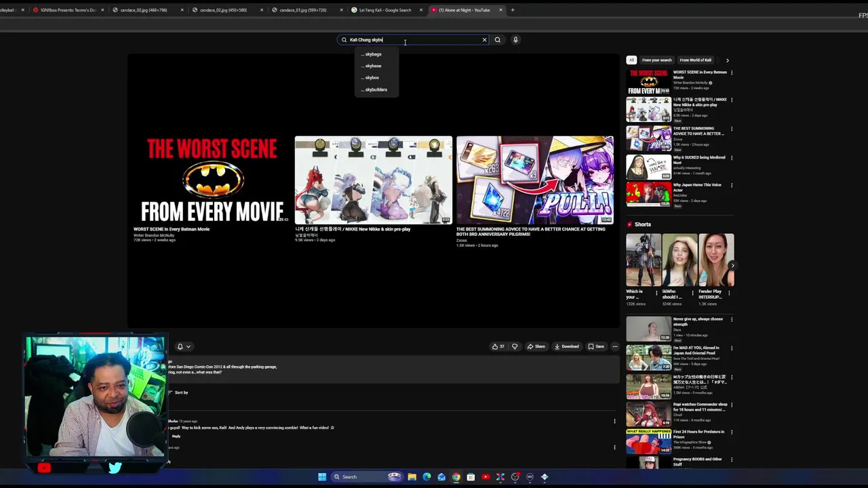
Task: Save video to a playlist
Action: click(596, 346)
